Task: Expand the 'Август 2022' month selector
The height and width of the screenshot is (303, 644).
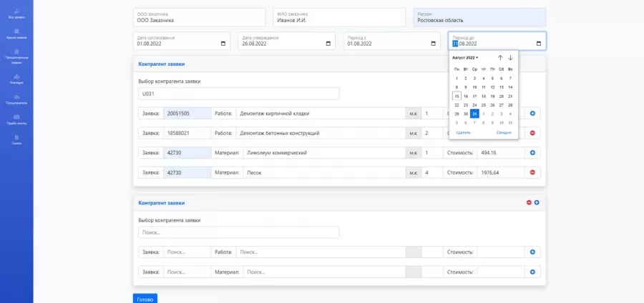Action: (x=466, y=58)
